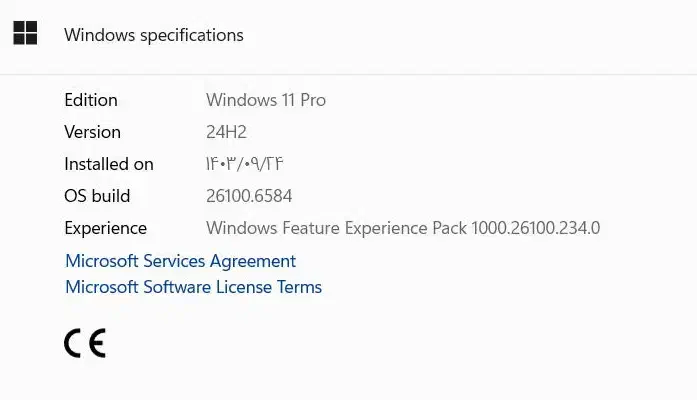Click the OS build label
The image size is (697, 400).
[x=97, y=196]
